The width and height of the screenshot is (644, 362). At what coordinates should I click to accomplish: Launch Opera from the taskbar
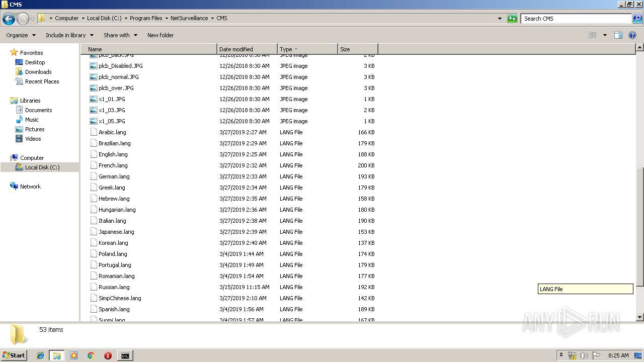(x=108, y=355)
